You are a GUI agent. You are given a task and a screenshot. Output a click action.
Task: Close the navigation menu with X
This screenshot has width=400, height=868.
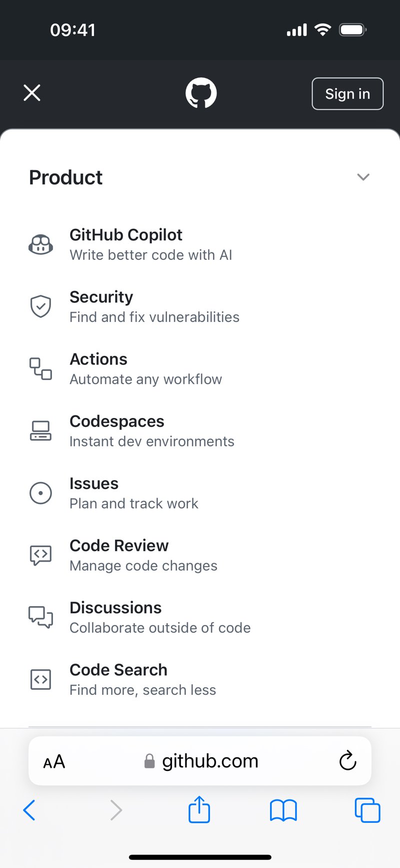[32, 93]
